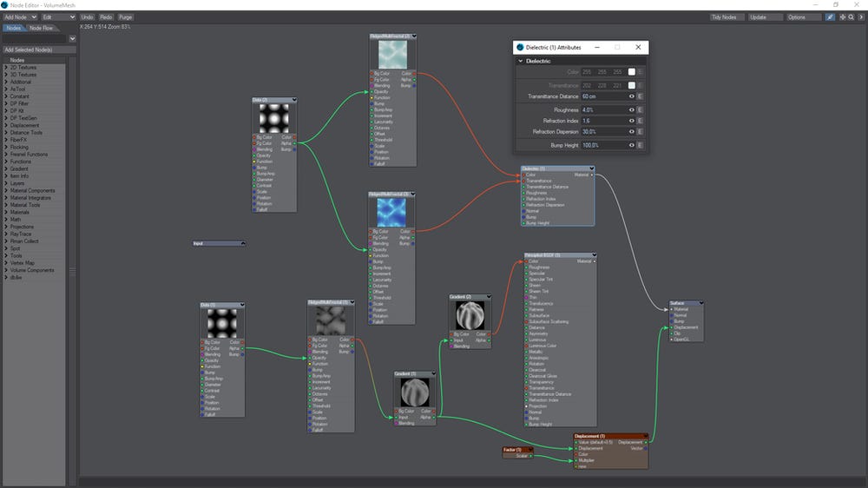Click the node search text field

click(35, 39)
